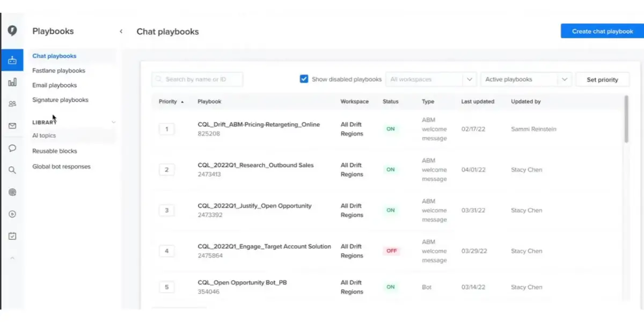Click priority box number 3
This screenshot has height=322, width=644.
coord(166,210)
